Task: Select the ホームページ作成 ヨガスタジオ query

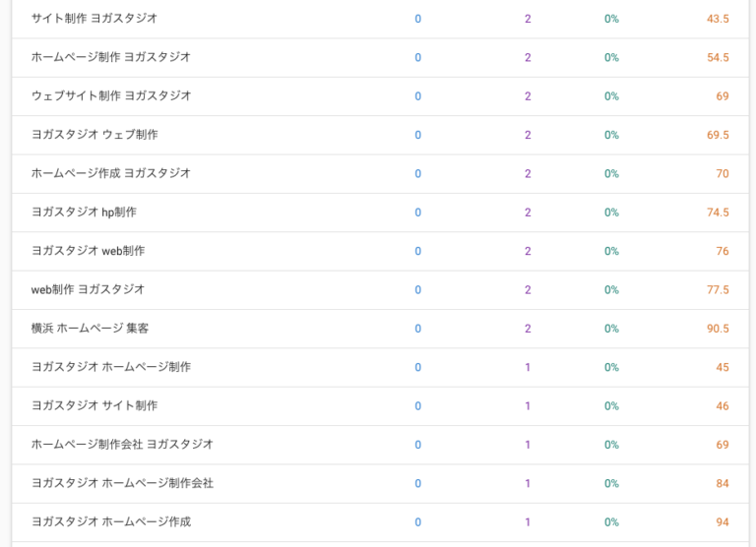Action: click(x=111, y=173)
